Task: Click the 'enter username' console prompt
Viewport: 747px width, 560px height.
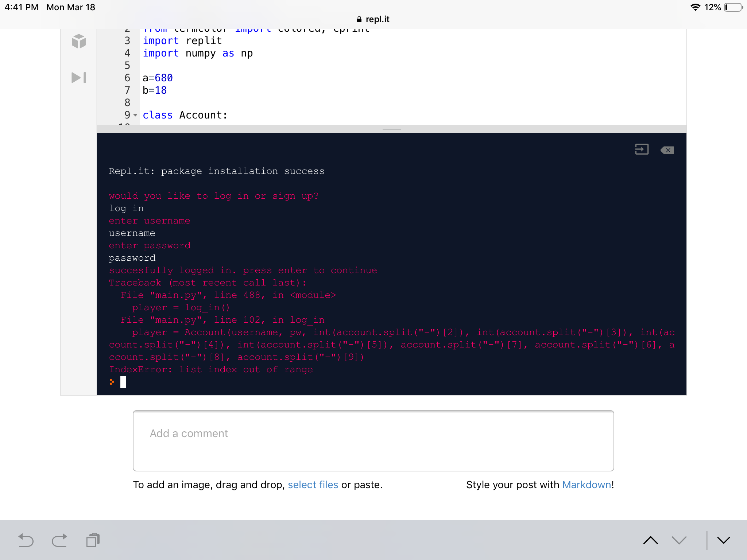Action: tap(150, 221)
